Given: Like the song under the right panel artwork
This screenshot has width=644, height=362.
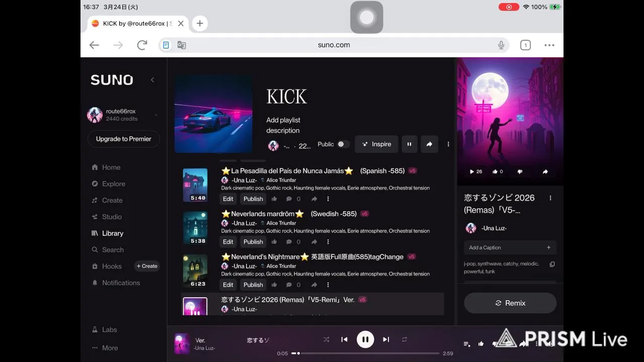Looking at the screenshot, I should click(x=498, y=171).
